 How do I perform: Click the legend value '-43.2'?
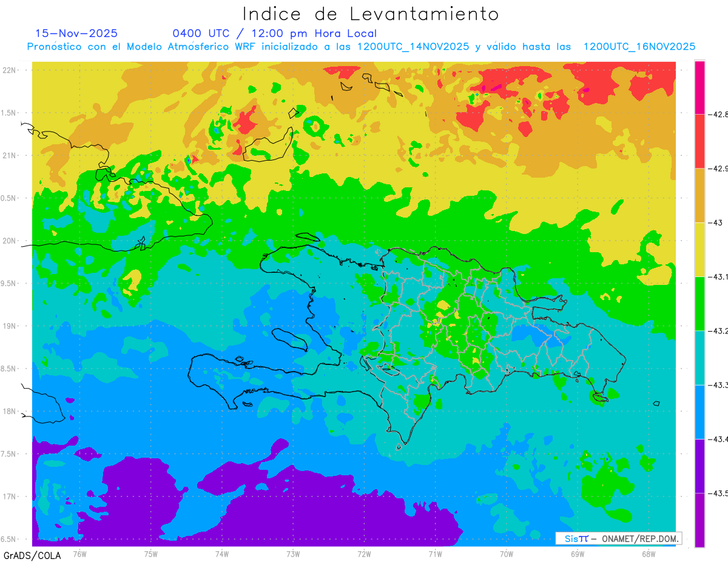point(717,331)
